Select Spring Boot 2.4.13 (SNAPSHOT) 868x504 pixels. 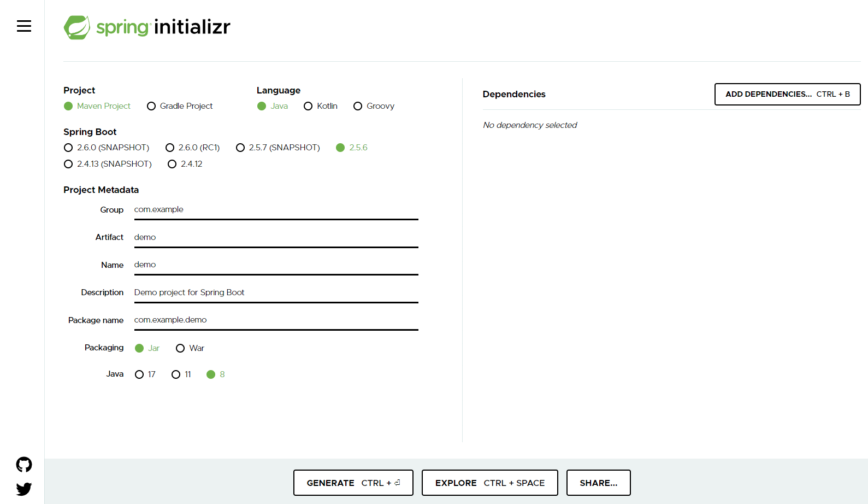pyautogui.click(x=108, y=164)
